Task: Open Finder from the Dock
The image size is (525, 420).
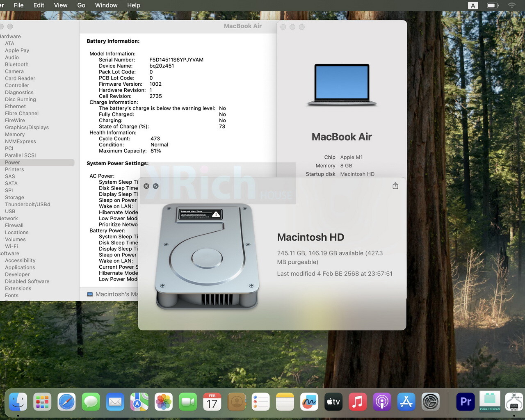Action: tap(18, 402)
